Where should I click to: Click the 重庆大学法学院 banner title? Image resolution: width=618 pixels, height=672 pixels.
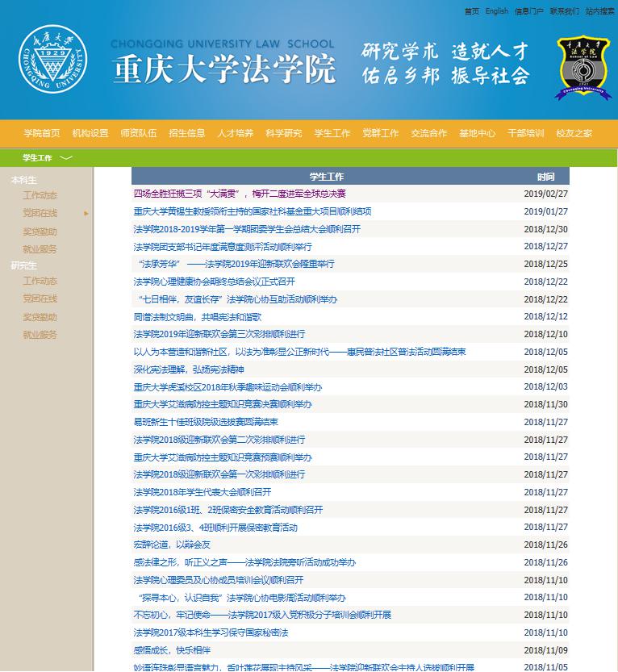coord(224,70)
